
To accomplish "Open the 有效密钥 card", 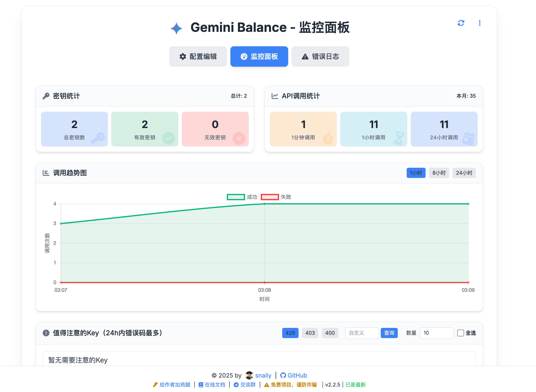I will (145, 129).
